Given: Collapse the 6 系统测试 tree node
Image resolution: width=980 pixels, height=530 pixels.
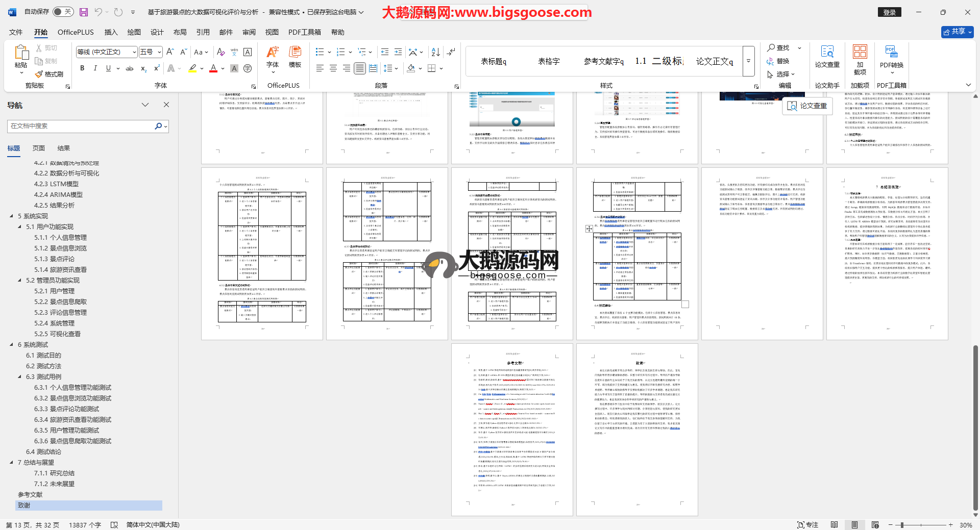Looking at the screenshot, I should (12, 345).
